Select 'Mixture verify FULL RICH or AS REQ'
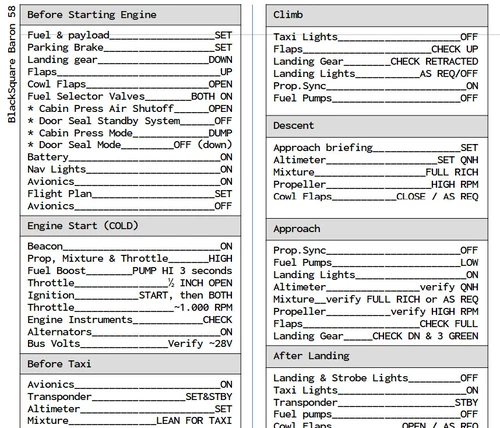 [376, 299]
